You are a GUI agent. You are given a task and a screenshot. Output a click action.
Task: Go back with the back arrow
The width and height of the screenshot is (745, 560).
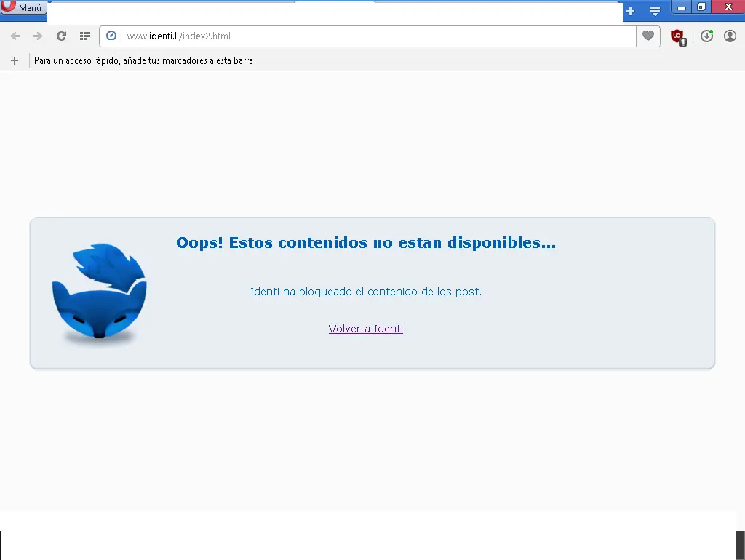(15, 36)
